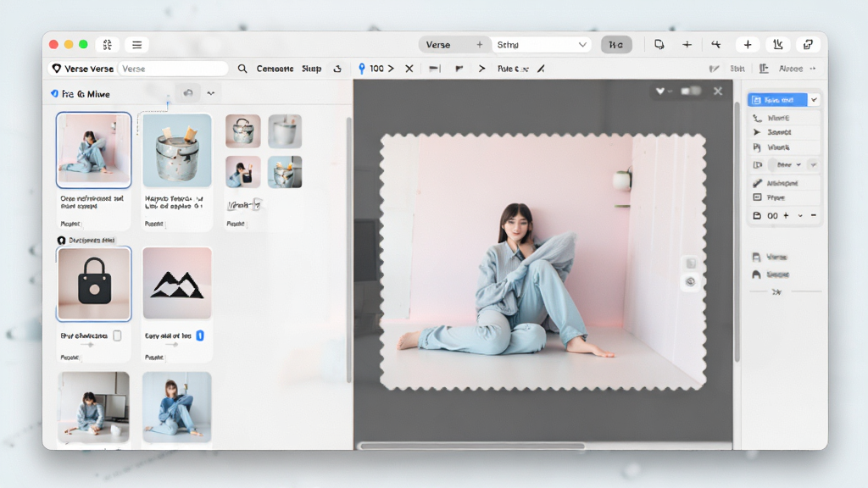Screen dimensions: 868x488
Task: Click the plus stepper next to 00
Action: (x=786, y=216)
